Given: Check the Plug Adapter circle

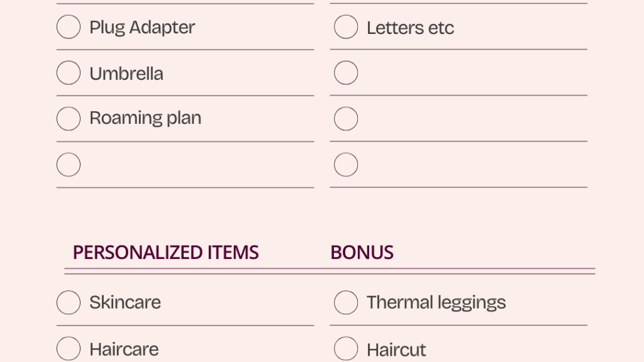Looking at the screenshot, I should (68, 26).
